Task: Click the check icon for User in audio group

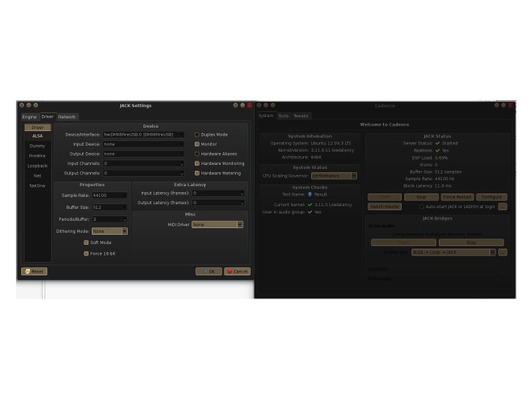Action: pyautogui.click(x=310, y=212)
